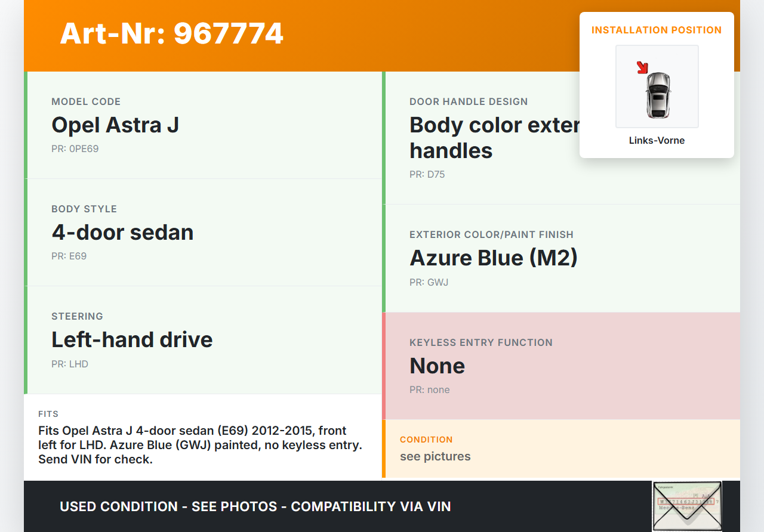Click the PR: GWJ paint code
The image size is (764, 532).
tap(429, 282)
